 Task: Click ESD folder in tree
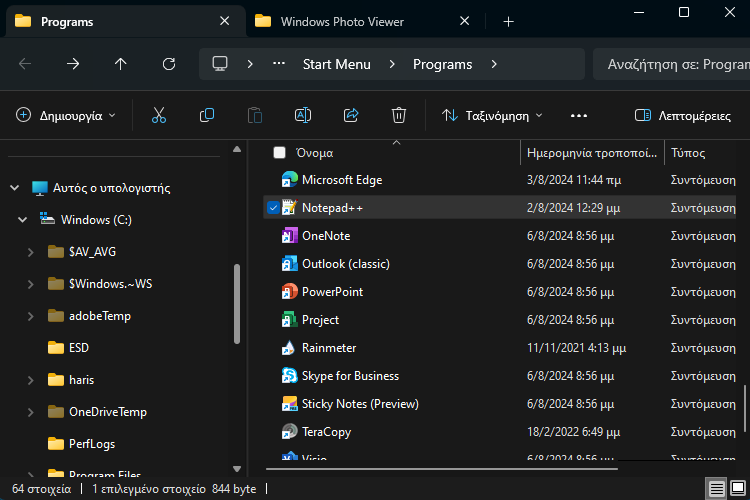click(79, 348)
